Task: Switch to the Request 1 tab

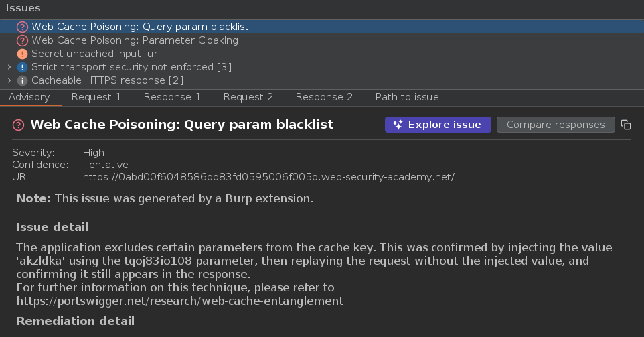Action: coord(96,97)
